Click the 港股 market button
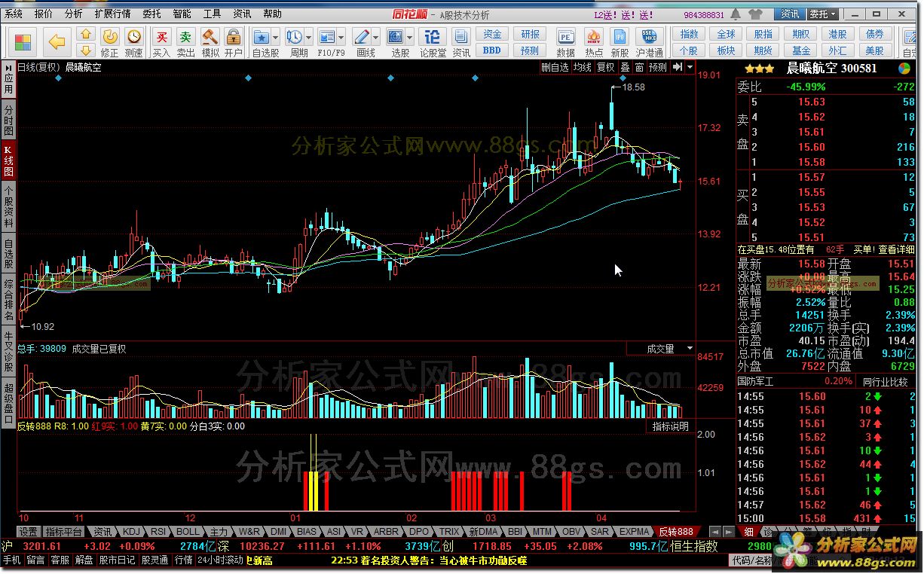This screenshot has height=574, width=924. (837, 34)
